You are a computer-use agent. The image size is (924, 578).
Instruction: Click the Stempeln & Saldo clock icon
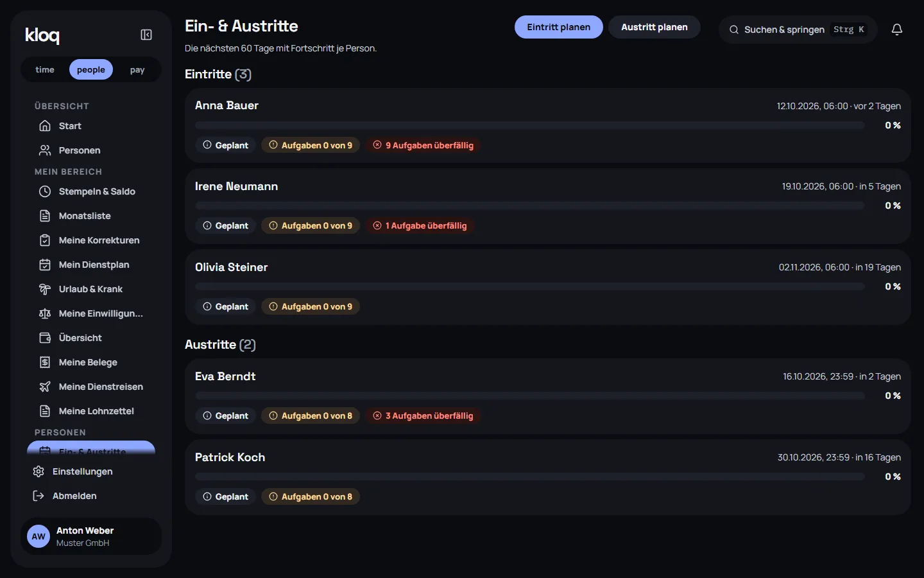(x=45, y=191)
